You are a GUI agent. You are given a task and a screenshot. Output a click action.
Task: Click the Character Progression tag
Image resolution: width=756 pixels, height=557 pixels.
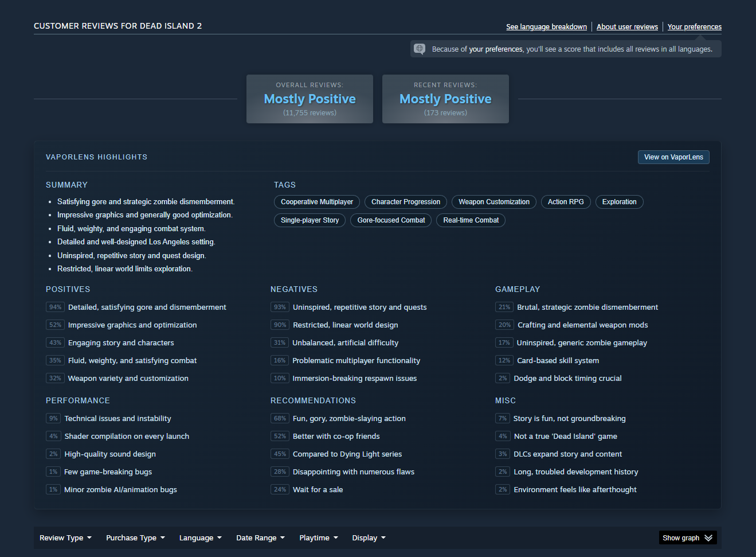406,202
